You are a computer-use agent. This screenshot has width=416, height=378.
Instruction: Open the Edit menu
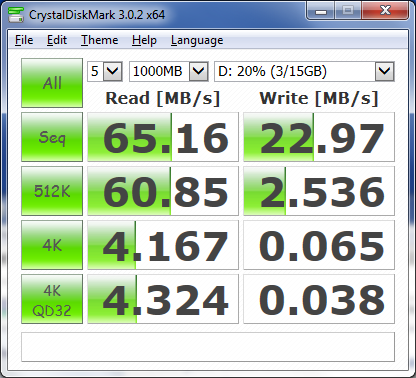pos(57,40)
